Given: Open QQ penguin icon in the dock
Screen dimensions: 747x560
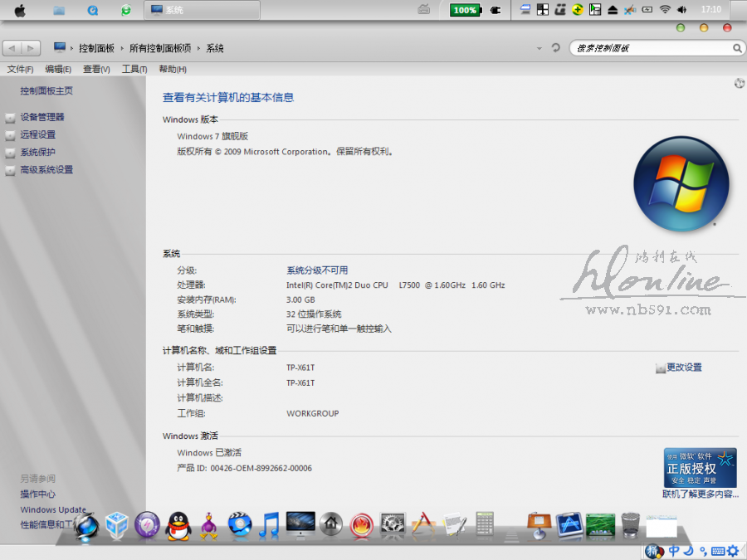Looking at the screenshot, I should pyautogui.click(x=175, y=525).
